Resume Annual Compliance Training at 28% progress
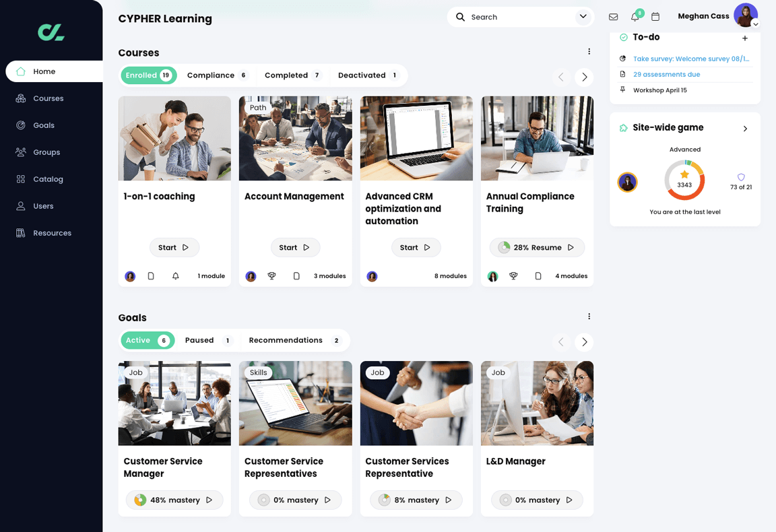This screenshot has width=776, height=532. tap(537, 247)
